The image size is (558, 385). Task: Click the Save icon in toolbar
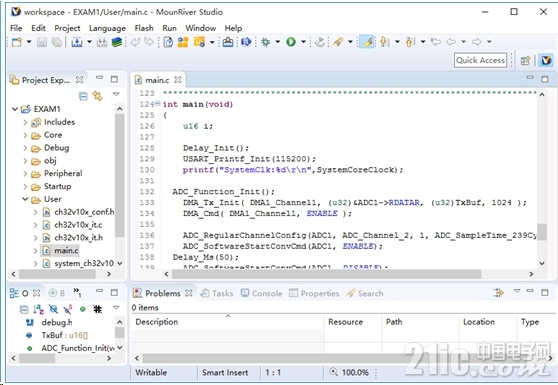[42, 42]
